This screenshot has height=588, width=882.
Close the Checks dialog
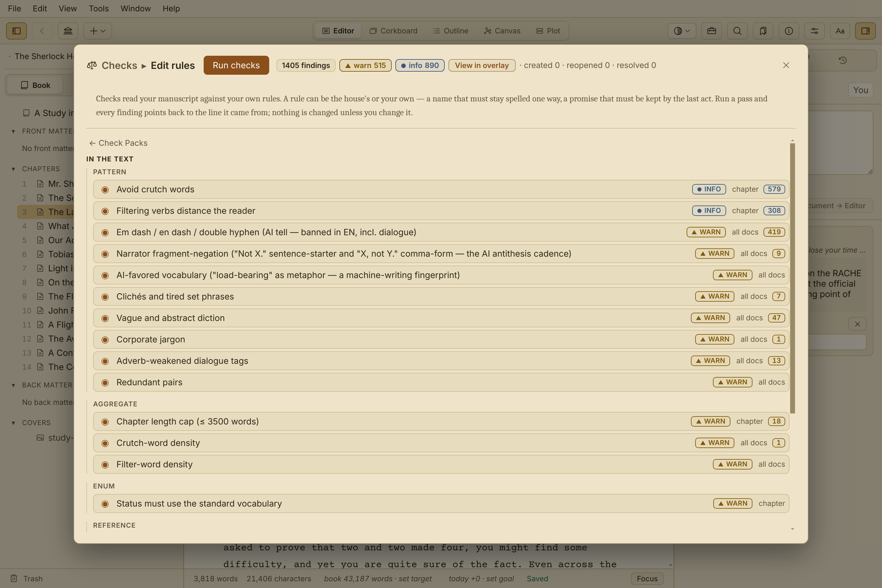tap(786, 65)
